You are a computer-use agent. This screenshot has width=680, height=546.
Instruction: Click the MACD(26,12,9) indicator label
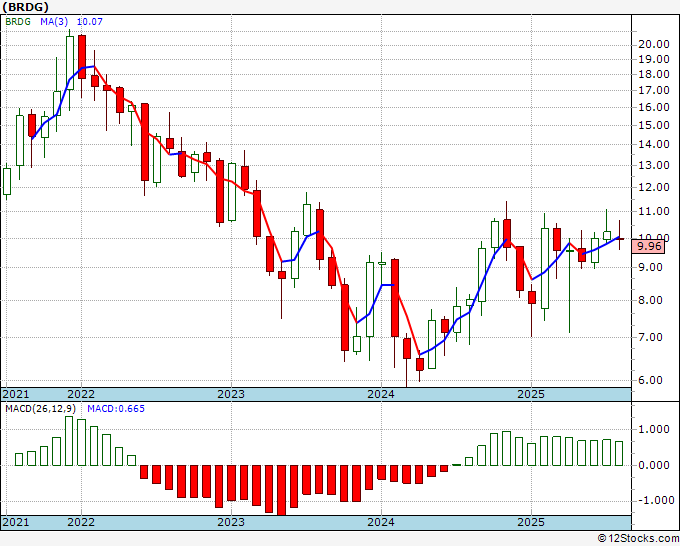41,409
